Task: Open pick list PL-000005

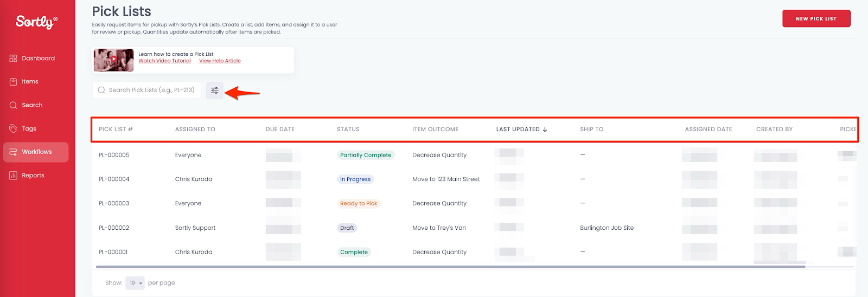Action: pos(114,155)
